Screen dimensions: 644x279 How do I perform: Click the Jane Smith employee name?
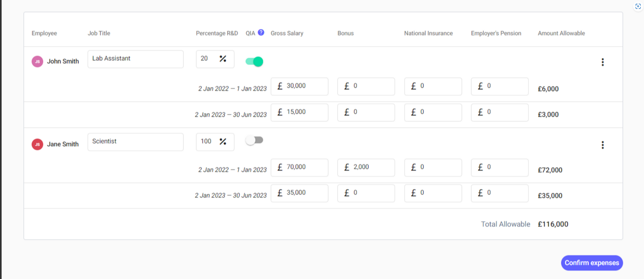coord(63,144)
